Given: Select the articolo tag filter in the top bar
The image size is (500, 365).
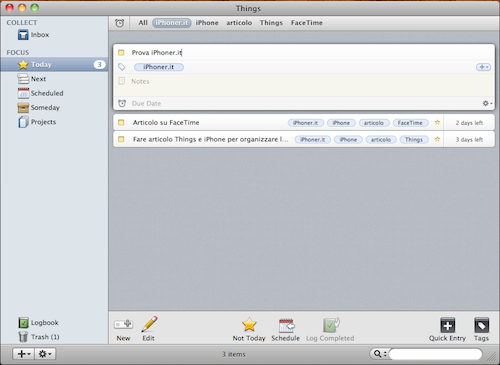Looking at the screenshot, I should (239, 23).
